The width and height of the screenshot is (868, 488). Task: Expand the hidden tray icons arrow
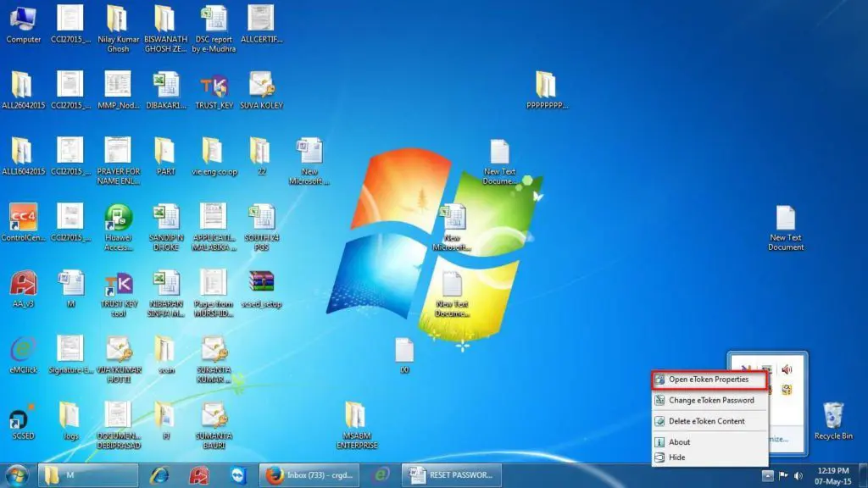(766, 475)
